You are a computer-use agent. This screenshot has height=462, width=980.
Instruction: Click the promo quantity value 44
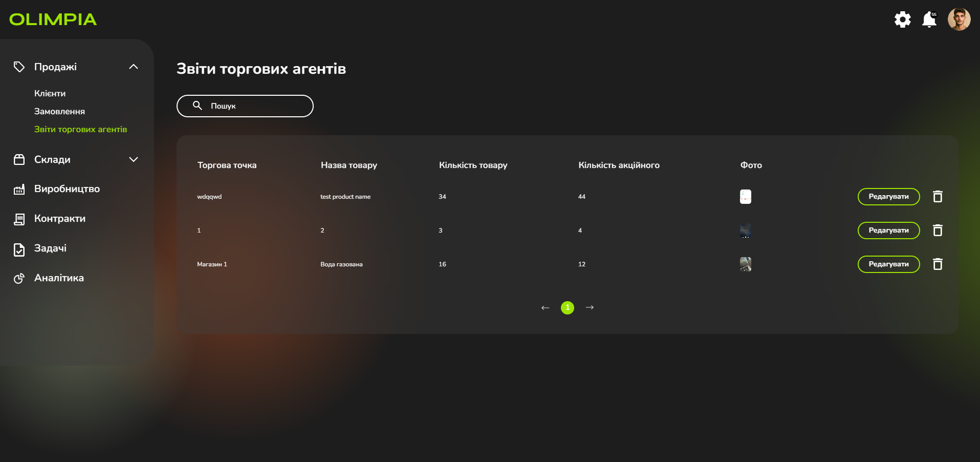[582, 197]
